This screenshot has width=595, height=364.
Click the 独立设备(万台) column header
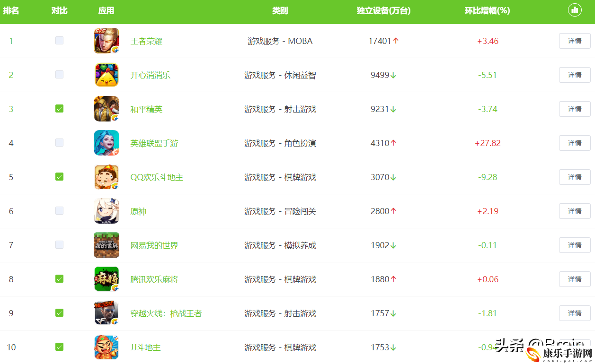pyautogui.click(x=383, y=10)
